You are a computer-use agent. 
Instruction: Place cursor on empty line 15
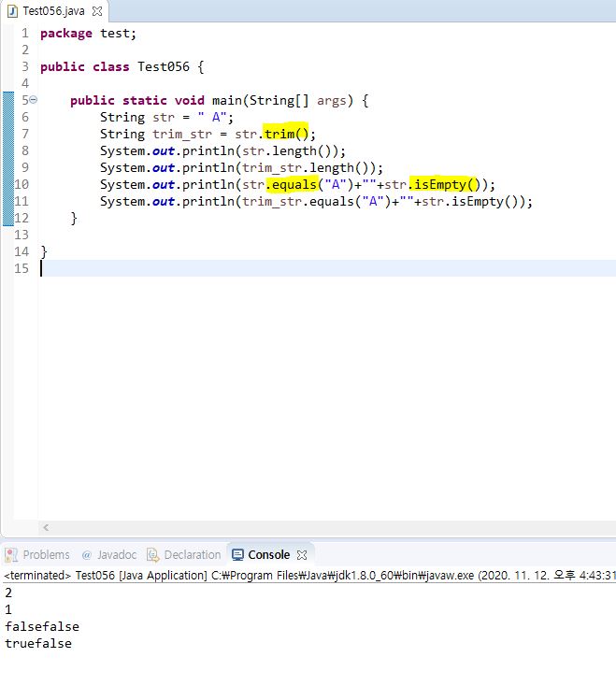(x=327, y=268)
